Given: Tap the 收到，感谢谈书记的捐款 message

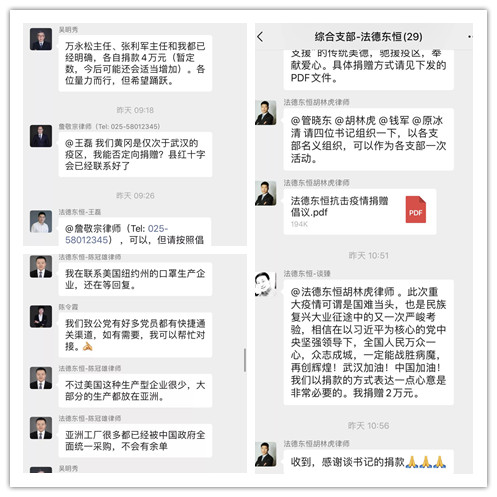Looking at the screenshot, I should click(x=368, y=462).
